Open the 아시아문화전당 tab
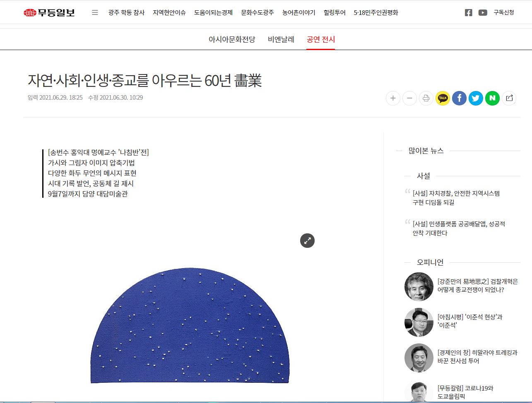This screenshot has height=403, width=532. 232,39
